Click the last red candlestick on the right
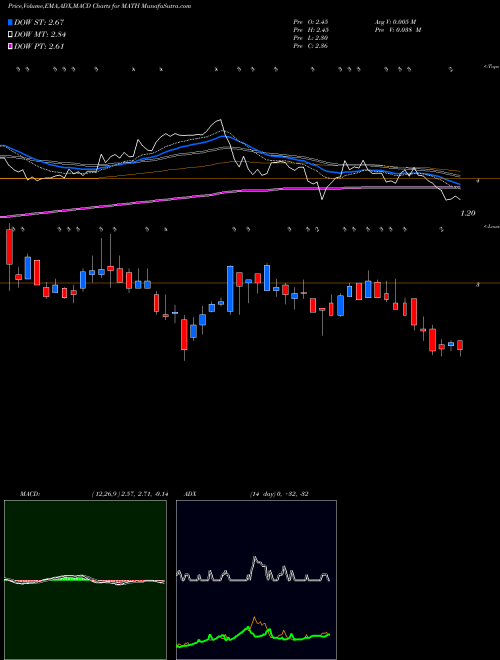Screen dimensions: 500x660 pyautogui.click(x=460, y=345)
